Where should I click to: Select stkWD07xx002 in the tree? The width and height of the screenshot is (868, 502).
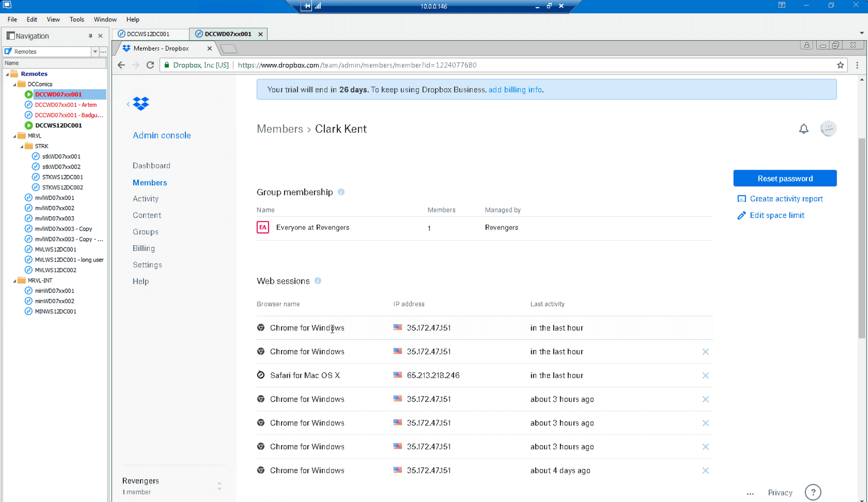coord(61,167)
